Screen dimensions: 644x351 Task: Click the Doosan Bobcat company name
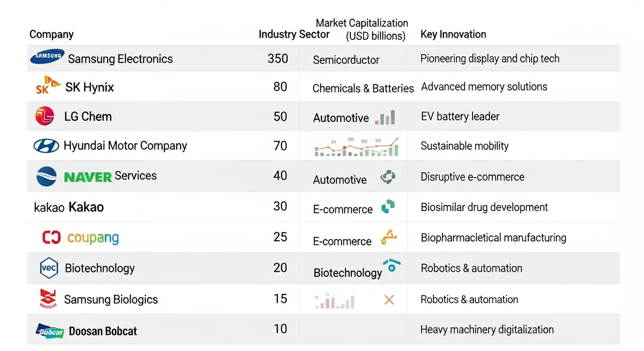(x=103, y=331)
